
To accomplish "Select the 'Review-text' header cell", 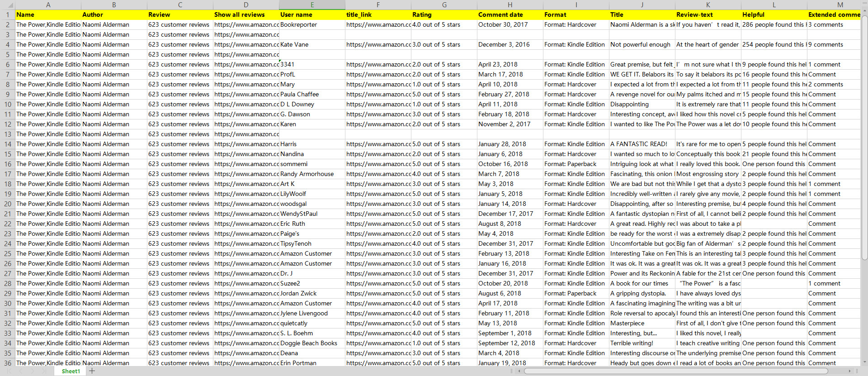I will 708,14.
